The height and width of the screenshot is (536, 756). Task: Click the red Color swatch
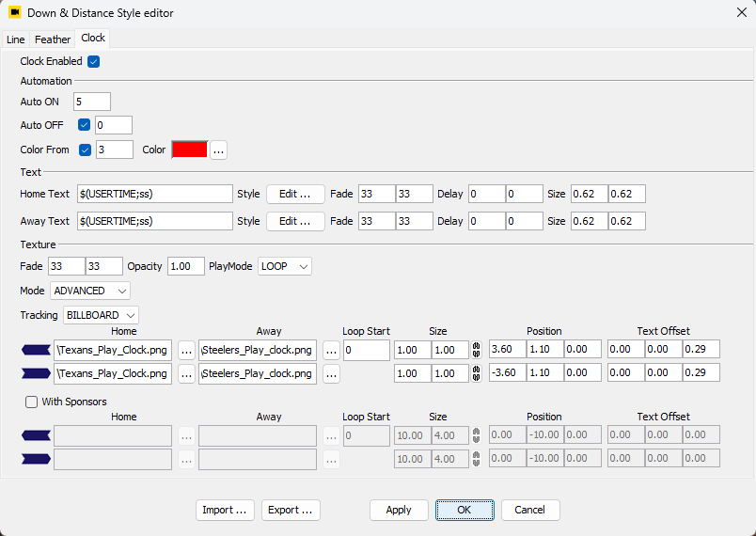[188, 150]
